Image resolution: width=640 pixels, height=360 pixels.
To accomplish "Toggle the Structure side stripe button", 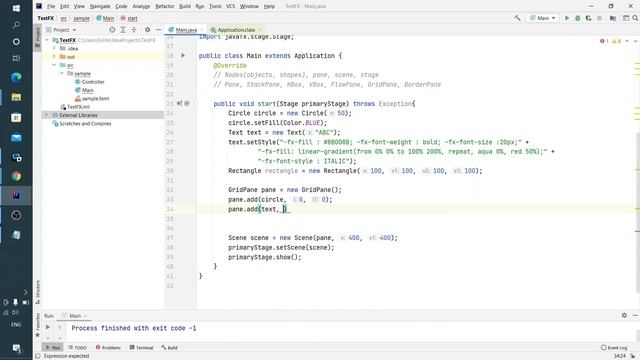I will (38, 292).
